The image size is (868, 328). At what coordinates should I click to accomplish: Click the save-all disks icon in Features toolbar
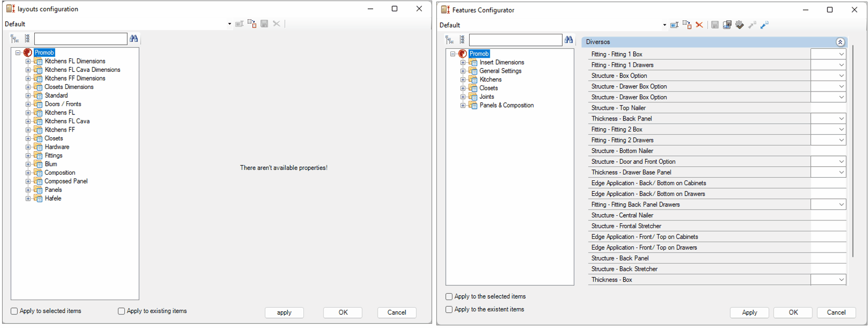pyautogui.click(x=727, y=25)
